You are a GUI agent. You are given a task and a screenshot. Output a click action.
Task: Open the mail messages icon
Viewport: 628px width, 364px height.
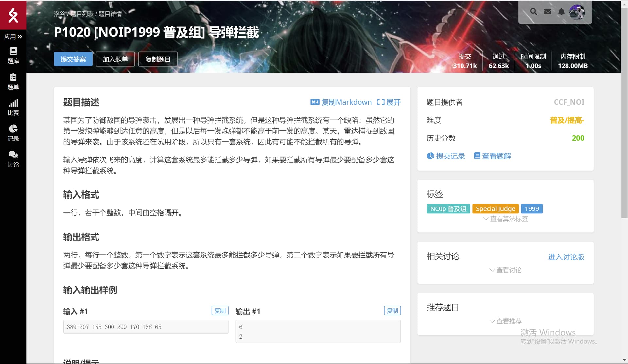tap(548, 12)
